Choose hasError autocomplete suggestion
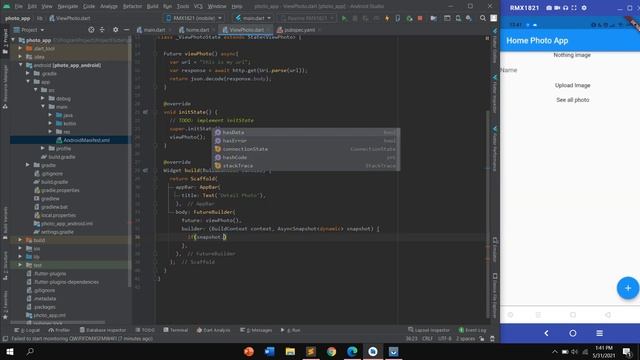Viewport: 640px width, 360px height. pos(306,141)
